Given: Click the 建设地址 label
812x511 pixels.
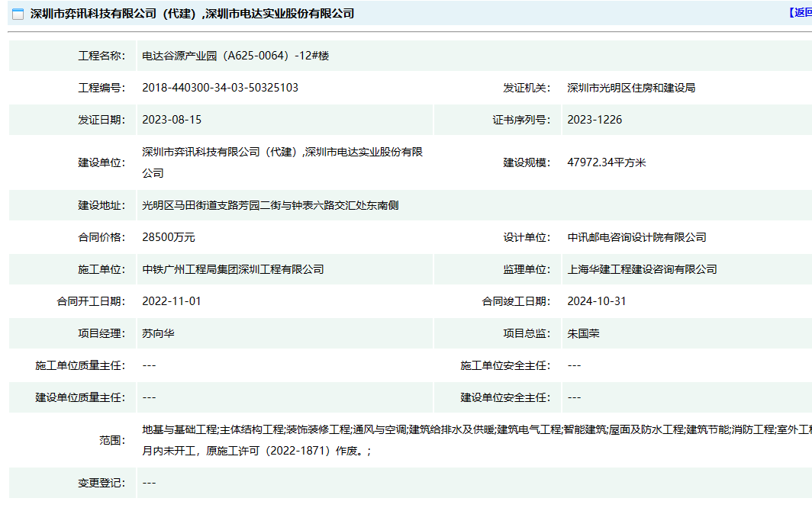Looking at the screenshot, I should tap(101, 205).
